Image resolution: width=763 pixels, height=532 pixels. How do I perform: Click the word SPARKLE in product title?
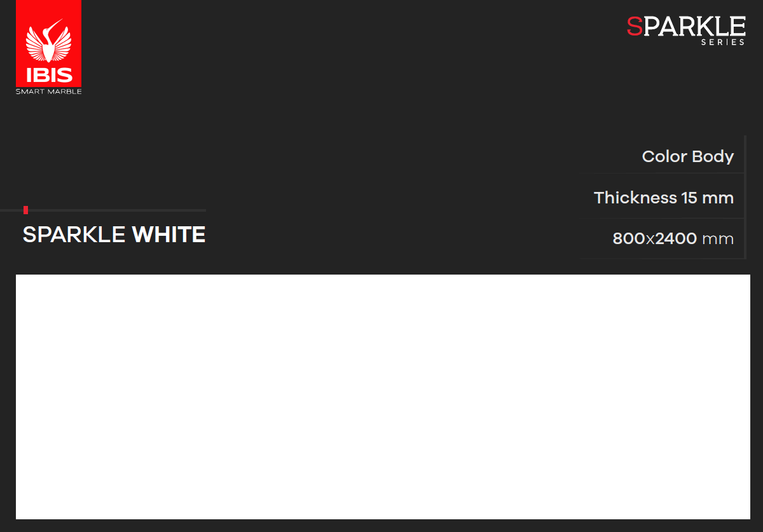(x=74, y=235)
